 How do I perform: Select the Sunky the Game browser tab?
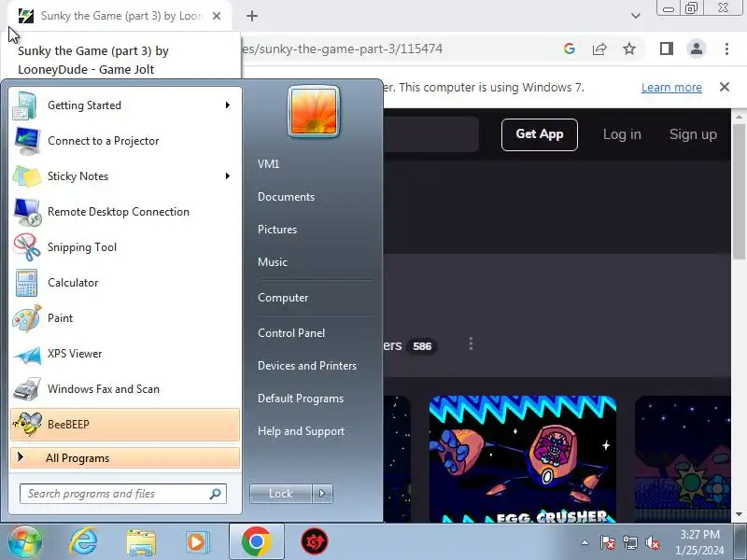pyautogui.click(x=120, y=16)
